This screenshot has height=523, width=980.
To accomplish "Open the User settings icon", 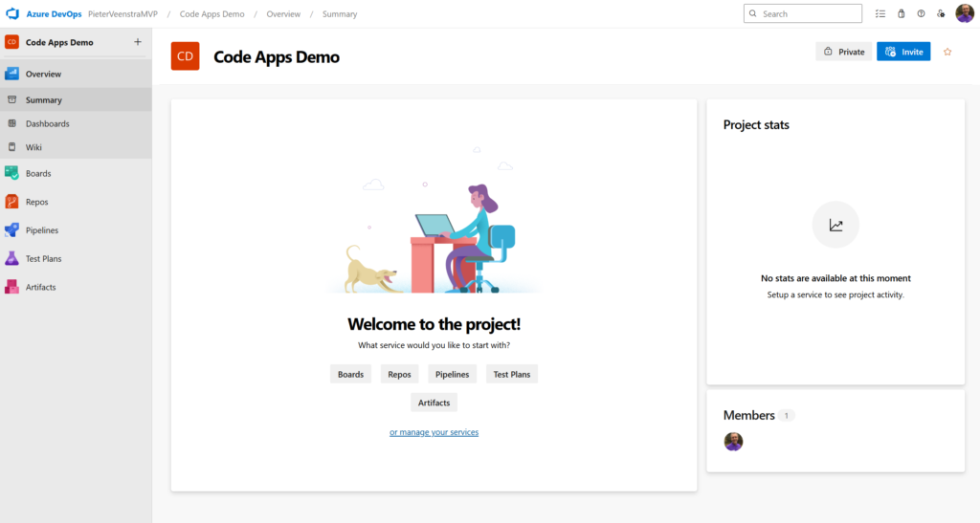I will (941, 13).
